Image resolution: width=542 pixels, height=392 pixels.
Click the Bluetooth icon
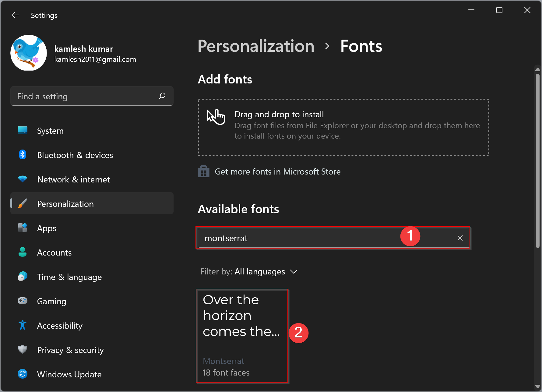pos(23,155)
